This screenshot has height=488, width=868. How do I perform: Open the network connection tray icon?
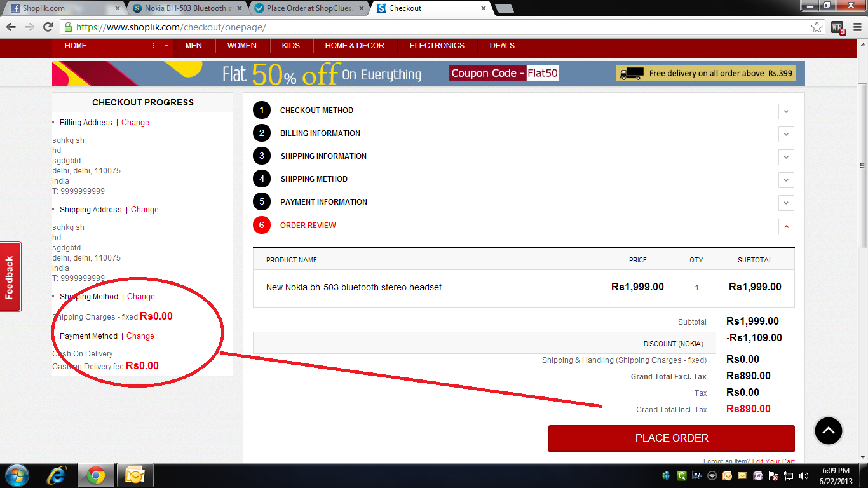[x=789, y=476]
